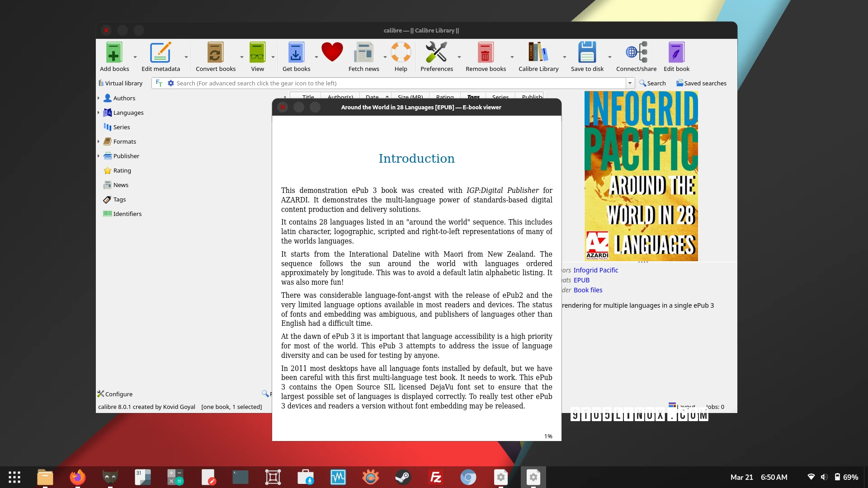Click the book cover thumbnail
This screenshot has width=868, height=488.
coord(641,176)
